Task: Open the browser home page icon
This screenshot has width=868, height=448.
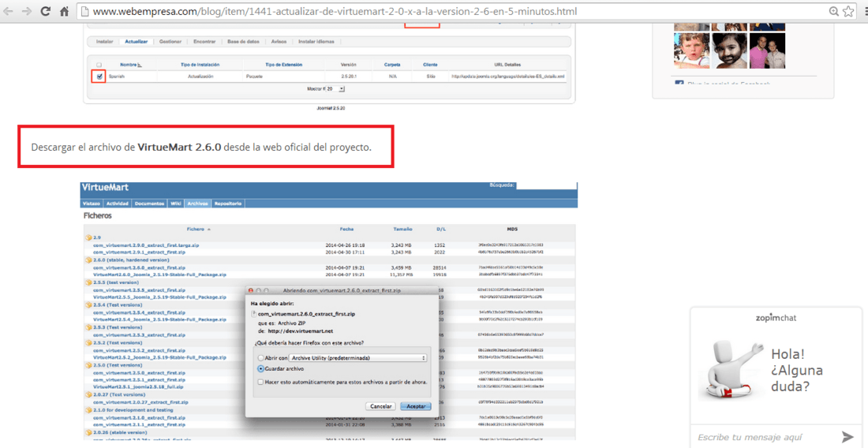Action: click(64, 11)
